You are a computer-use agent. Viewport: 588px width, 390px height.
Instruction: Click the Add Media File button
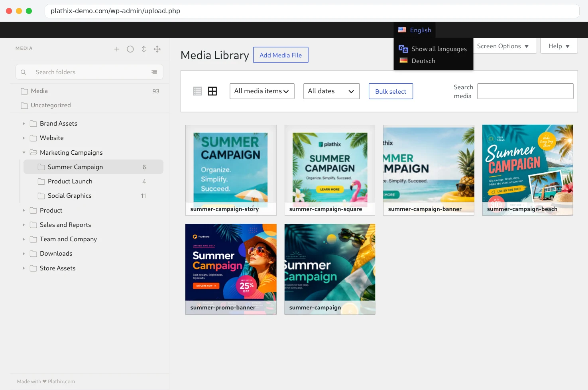[281, 55]
